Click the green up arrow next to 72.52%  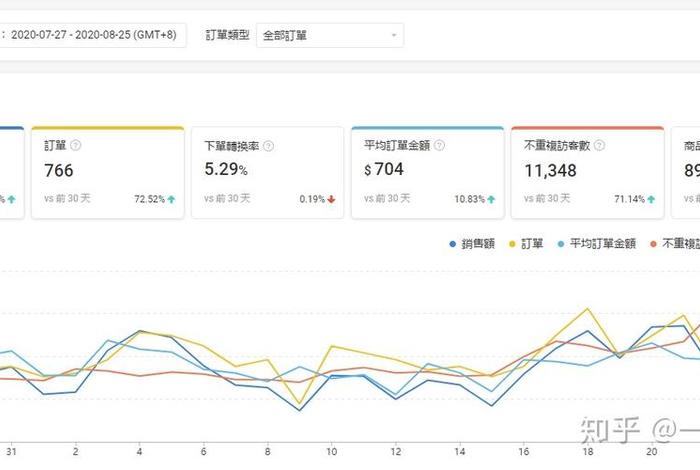[172, 199]
